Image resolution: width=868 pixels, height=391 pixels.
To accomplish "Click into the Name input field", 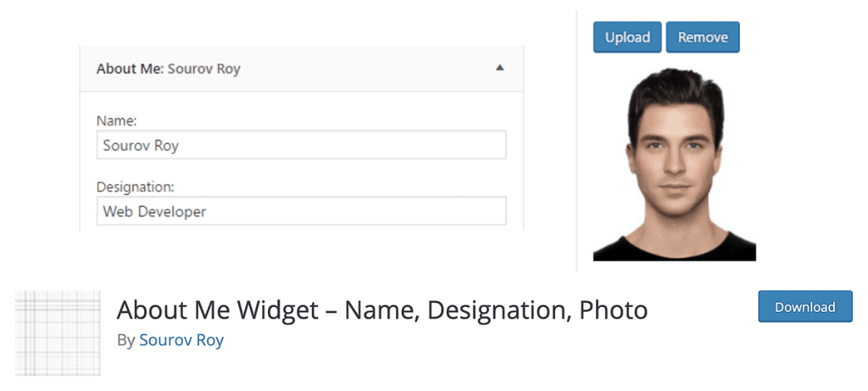I will pyautogui.click(x=301, y=144).
